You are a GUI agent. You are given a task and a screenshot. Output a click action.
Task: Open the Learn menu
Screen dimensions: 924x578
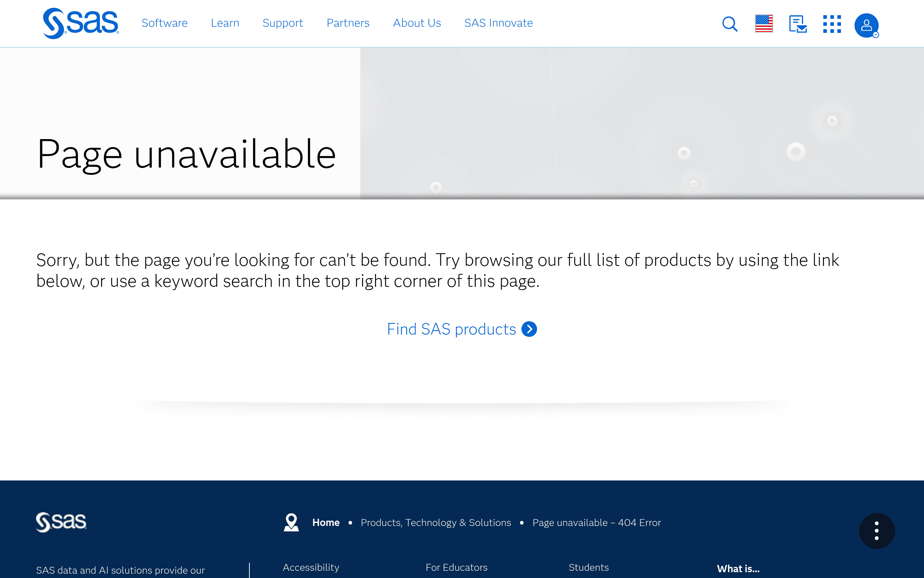pyautogui.click(x=225, y=23)
